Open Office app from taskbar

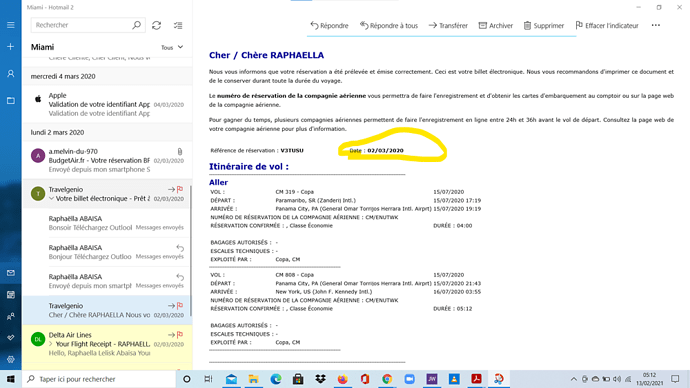pyautogui.click(x=365, y=379)
